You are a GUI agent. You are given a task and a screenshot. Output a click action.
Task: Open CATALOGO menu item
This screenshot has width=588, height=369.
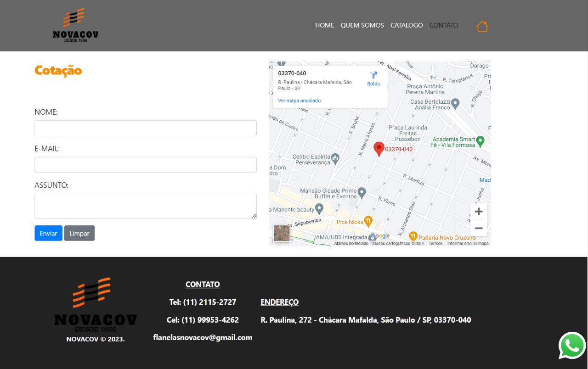tap(407, 25)
